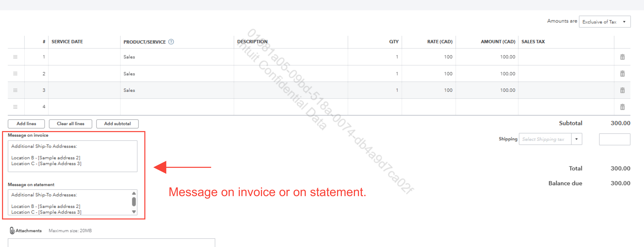Grab drag handle of line 1
The width and height of the screenshot is (644, 247).
pos(15,57)
